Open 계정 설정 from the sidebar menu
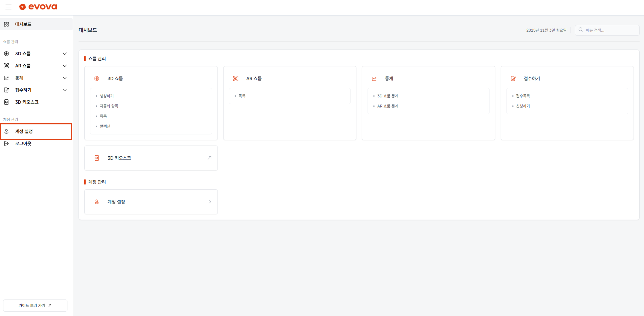The height and width of the screenshot is (316, 644). pyautogui.click(x=24, y=131)
